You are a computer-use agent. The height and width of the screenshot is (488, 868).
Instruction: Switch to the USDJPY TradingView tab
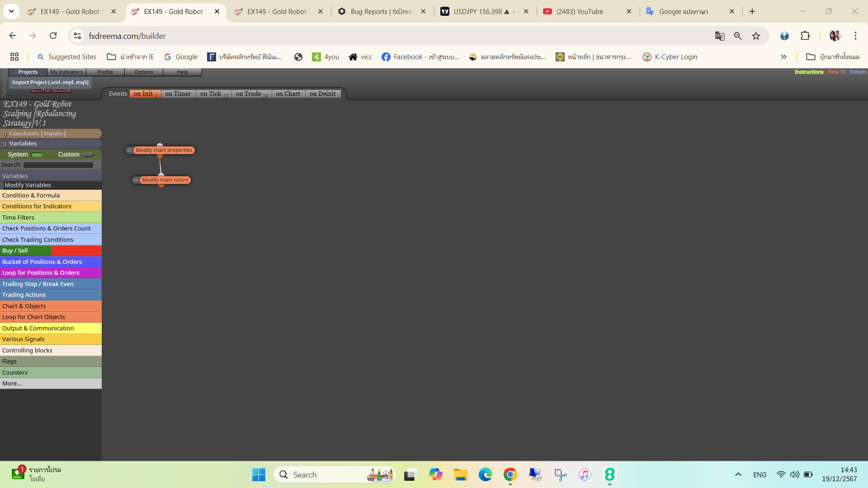pos(485,12)
